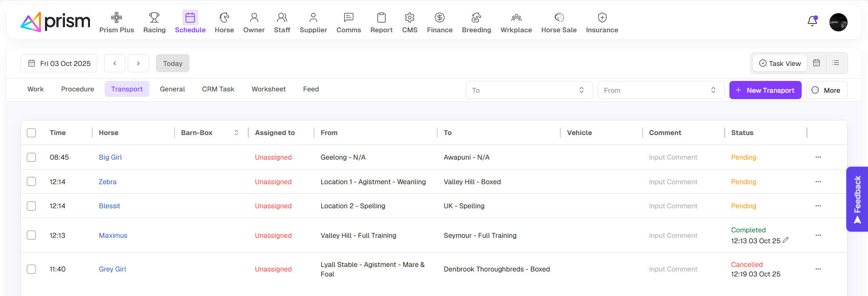
Task: Switch to the Procedure tab
Action: (x=78, y=89)
